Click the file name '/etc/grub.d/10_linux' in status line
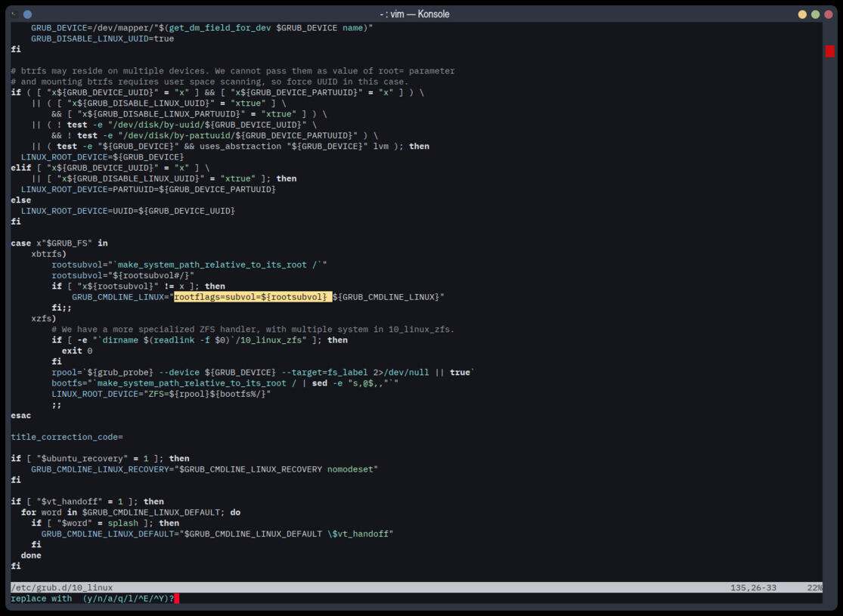 [x=62, y=587]
